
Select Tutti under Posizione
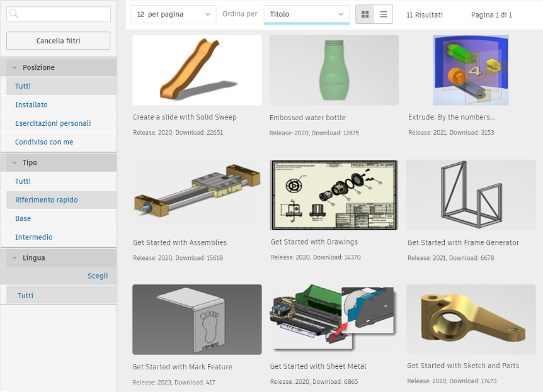[x=61, y=86]
